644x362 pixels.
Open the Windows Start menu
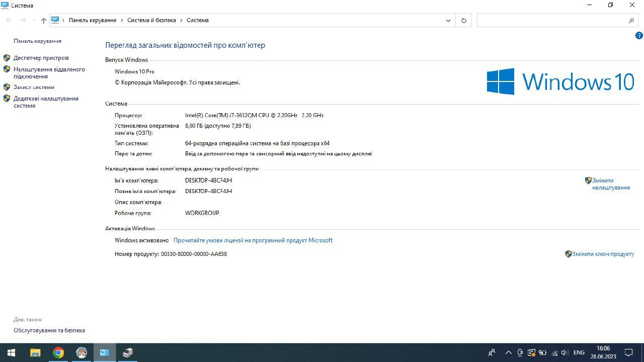11,352
